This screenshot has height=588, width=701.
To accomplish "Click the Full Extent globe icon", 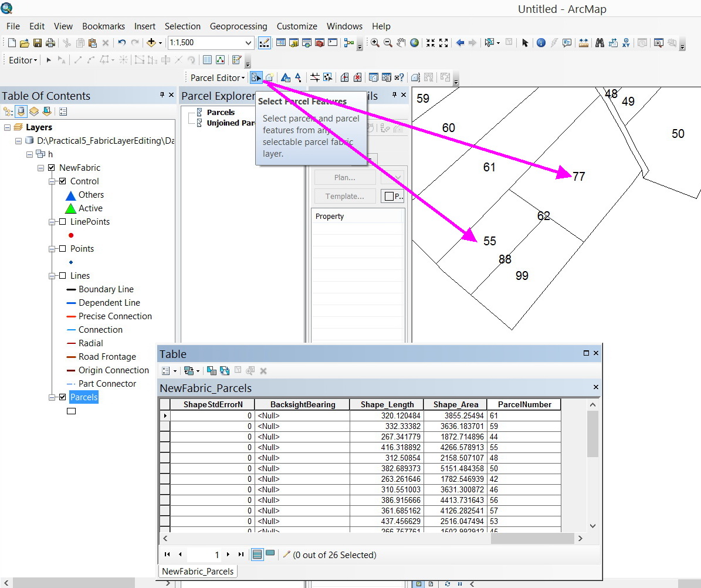I will pyautogui.click(x=414, y=42).
